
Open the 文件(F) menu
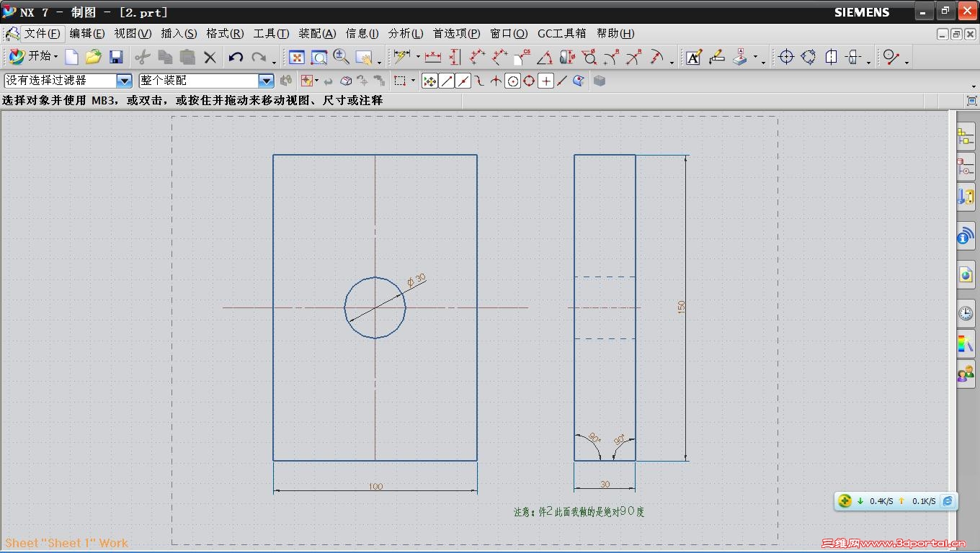pos(43,33)
